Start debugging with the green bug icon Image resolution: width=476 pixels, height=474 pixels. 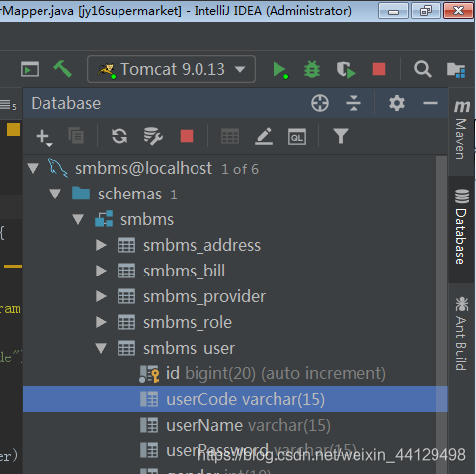coord(312,69)
